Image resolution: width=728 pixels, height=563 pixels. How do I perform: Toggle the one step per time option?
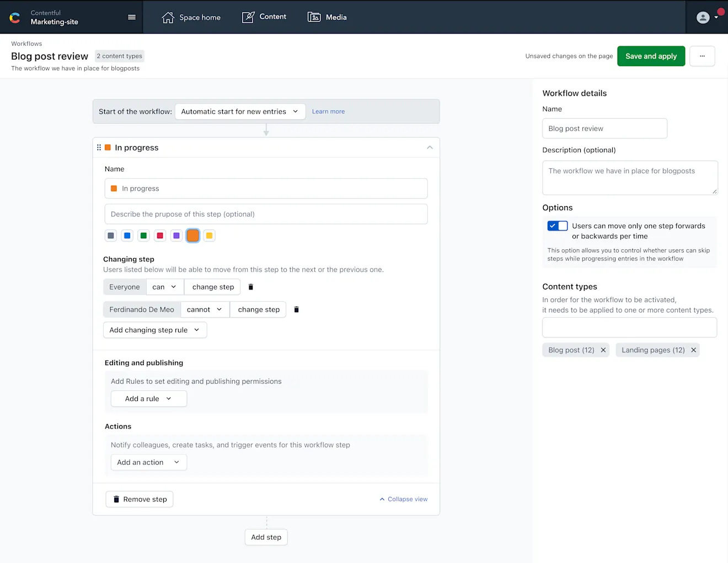558,226
